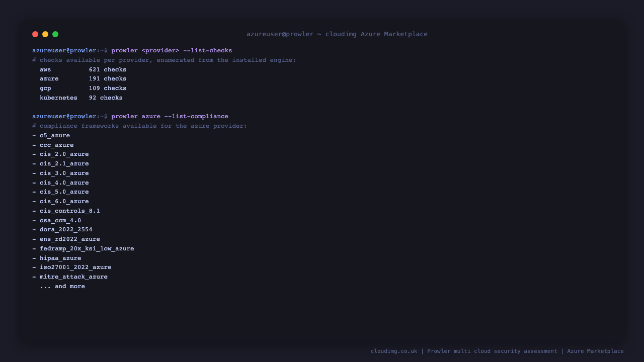Select the 'kubernetes 92 checks' line
The width and height of the screenshot is (644, 362).
pos(81,98)
